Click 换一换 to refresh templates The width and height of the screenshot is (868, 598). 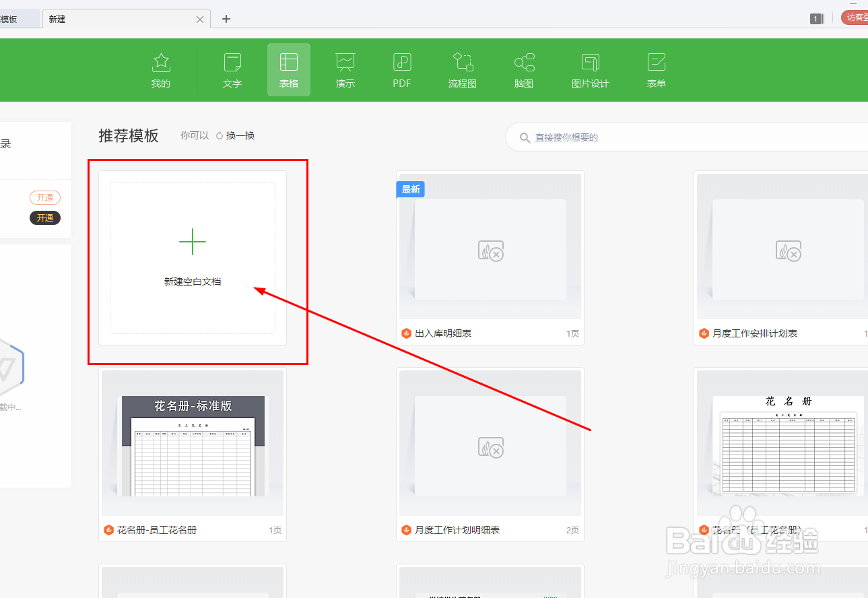click(x=240, y=135)
